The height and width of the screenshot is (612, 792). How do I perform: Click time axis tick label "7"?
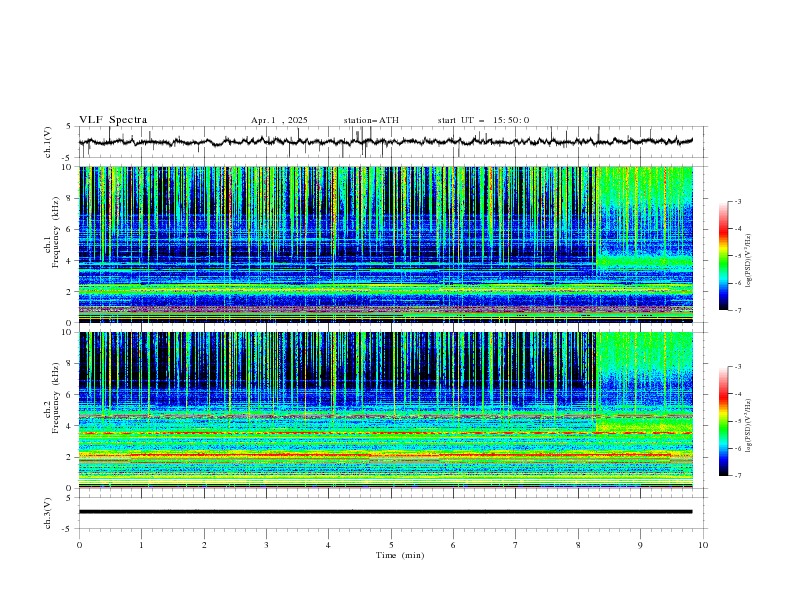[x=516, y=545]
